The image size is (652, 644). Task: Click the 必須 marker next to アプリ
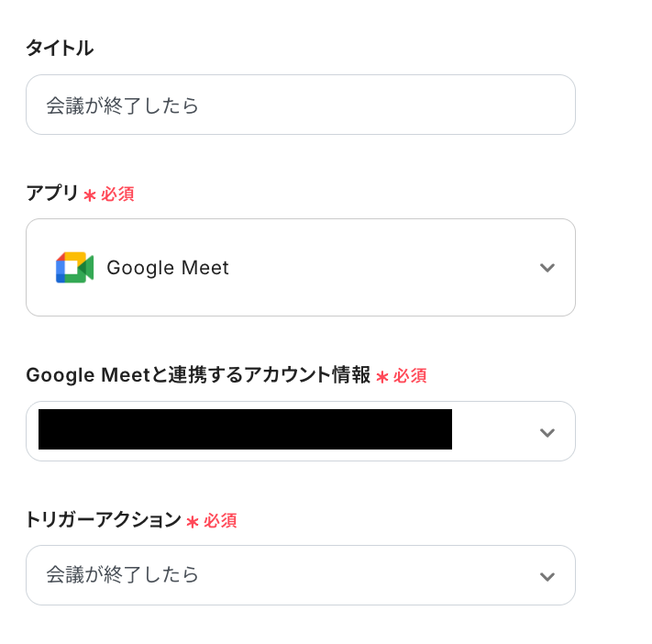point(117,194)
